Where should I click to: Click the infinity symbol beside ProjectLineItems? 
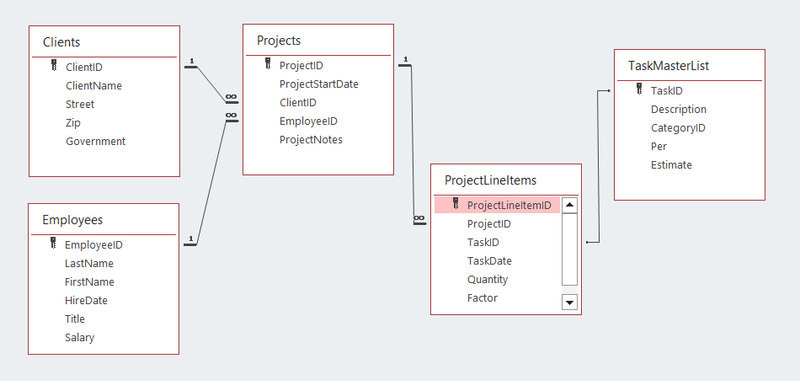pyautogui.click(x=419, y=218)
